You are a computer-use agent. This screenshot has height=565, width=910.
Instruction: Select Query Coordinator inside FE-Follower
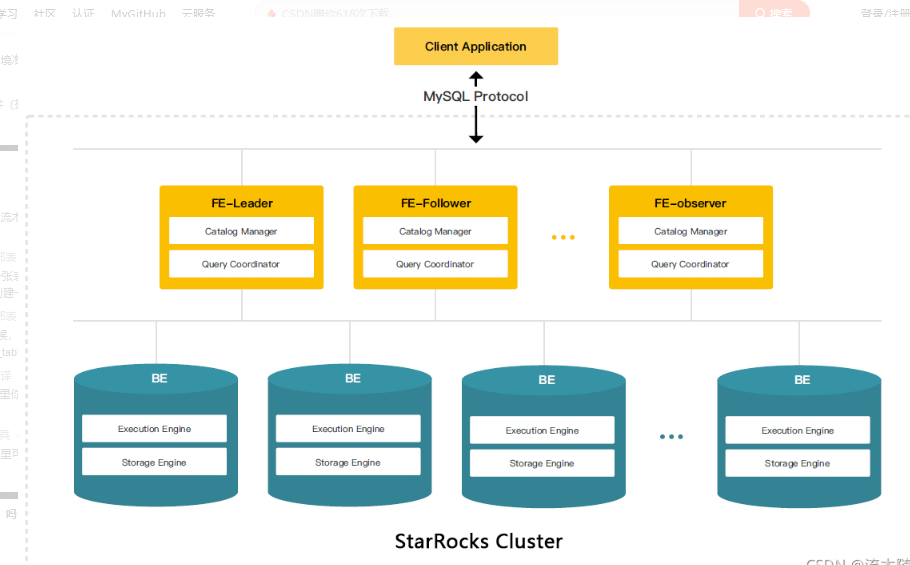point(435,264)
